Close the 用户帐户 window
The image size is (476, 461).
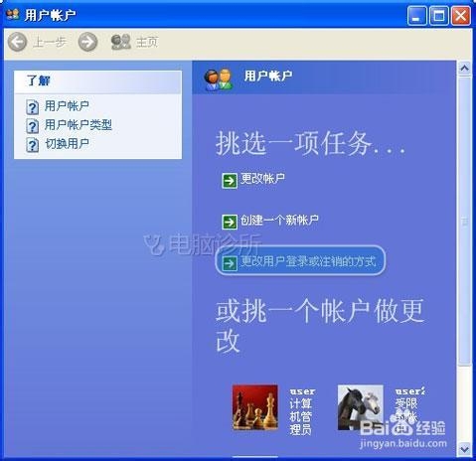click(461, 16)
